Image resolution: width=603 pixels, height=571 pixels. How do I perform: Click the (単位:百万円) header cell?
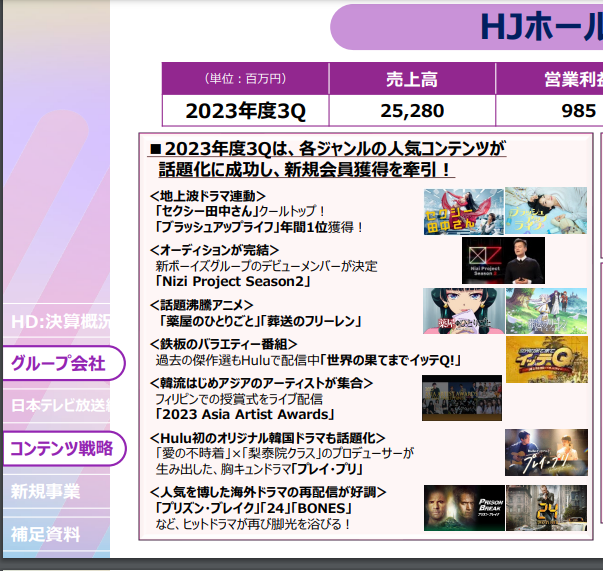tap(245, 79)
